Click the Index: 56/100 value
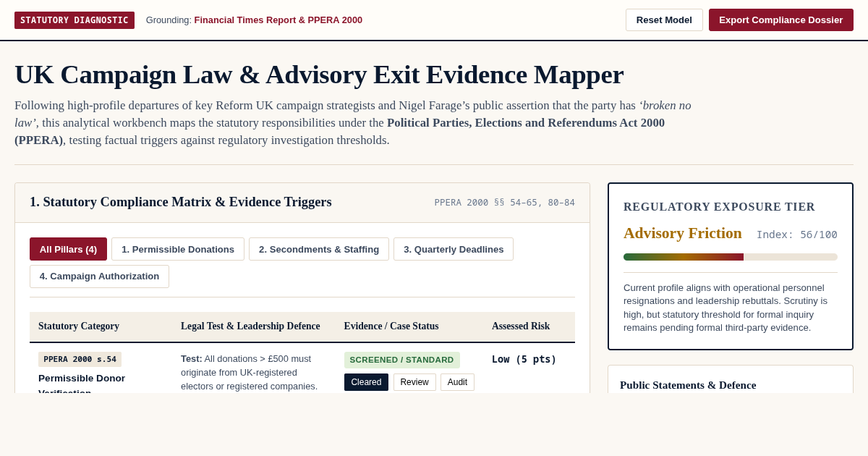The height and width of the screenshot is (456, 868). pos(797,235)
